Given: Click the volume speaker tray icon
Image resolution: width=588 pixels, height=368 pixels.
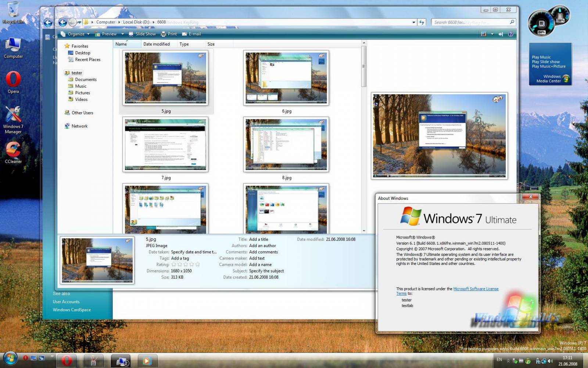Looking at the screenshot, I should click(550, 361).
